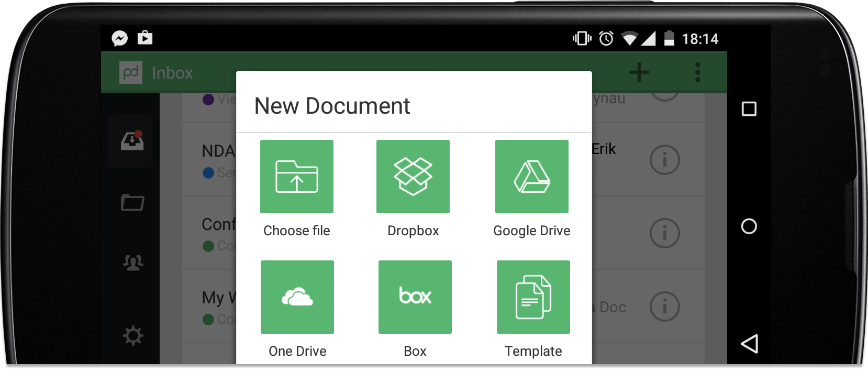
Task: Import a document from Box
Action: pyautogui.click(x=415, y=297)
